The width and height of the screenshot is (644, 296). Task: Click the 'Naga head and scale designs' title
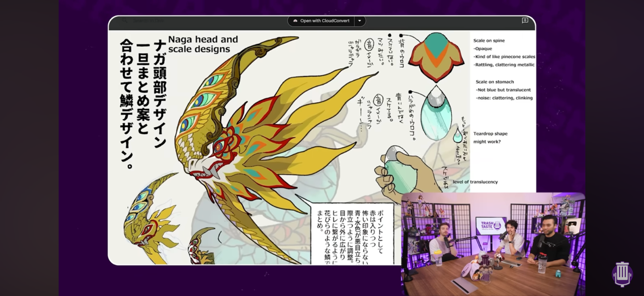click(x=203, y=44)
